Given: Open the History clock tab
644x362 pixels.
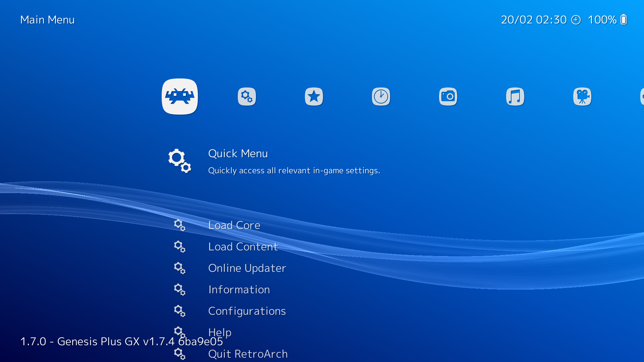Looking at the screenshot, I should coord(381,97).
